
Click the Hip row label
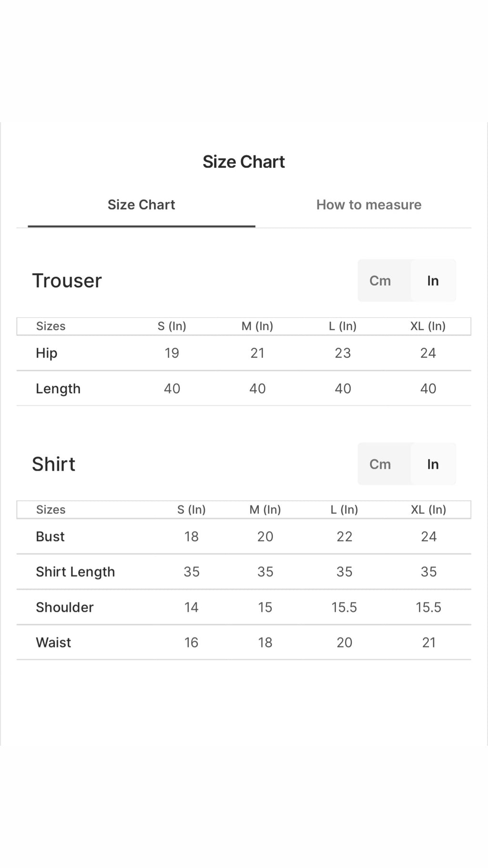pos(46,353)
